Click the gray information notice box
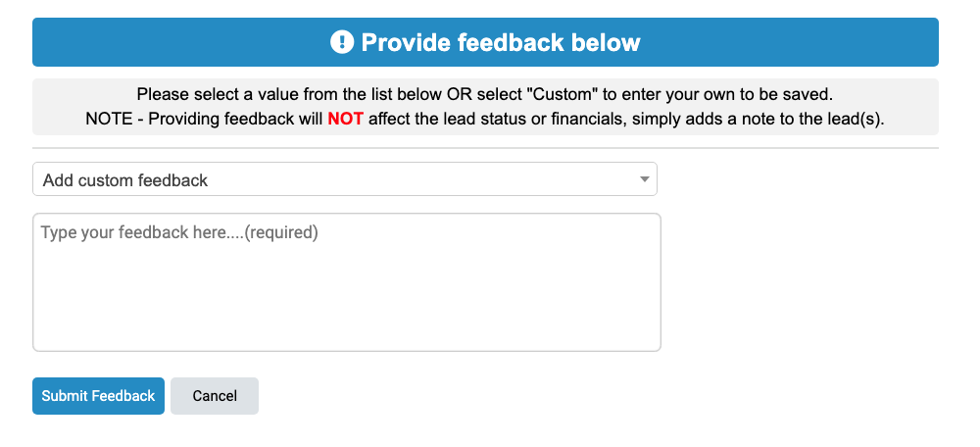 [485, 107]
